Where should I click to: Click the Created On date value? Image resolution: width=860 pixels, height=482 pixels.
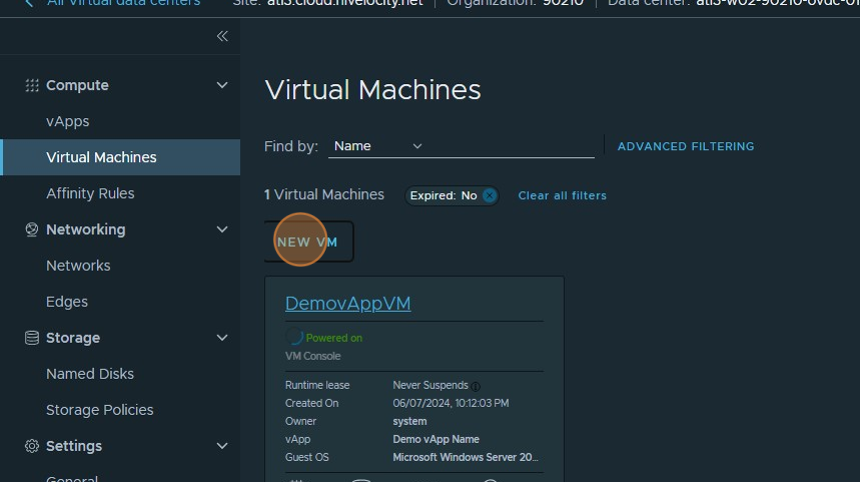click(451, 404)
